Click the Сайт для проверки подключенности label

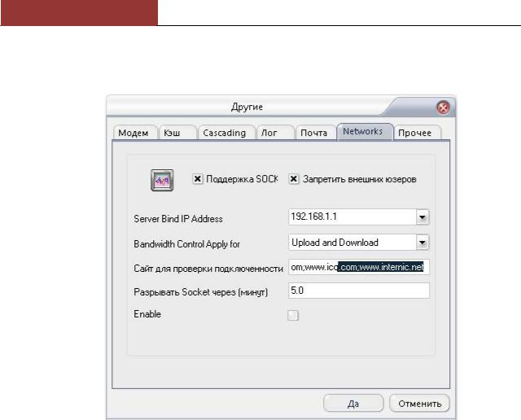point(208,269)
